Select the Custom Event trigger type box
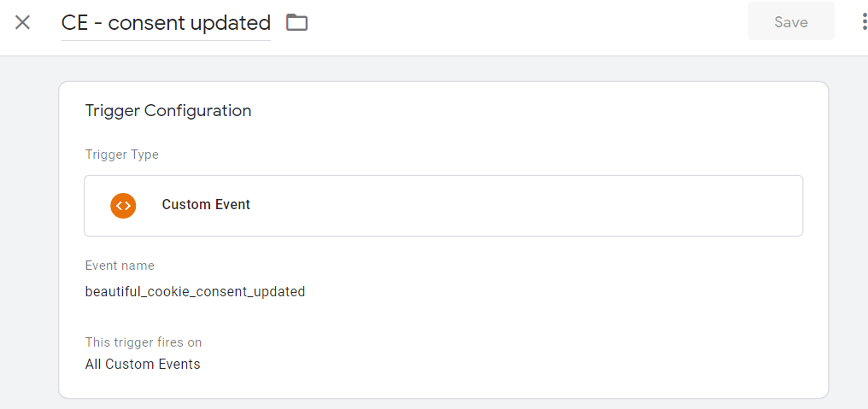Screen dimensions: 868x409 443,206
